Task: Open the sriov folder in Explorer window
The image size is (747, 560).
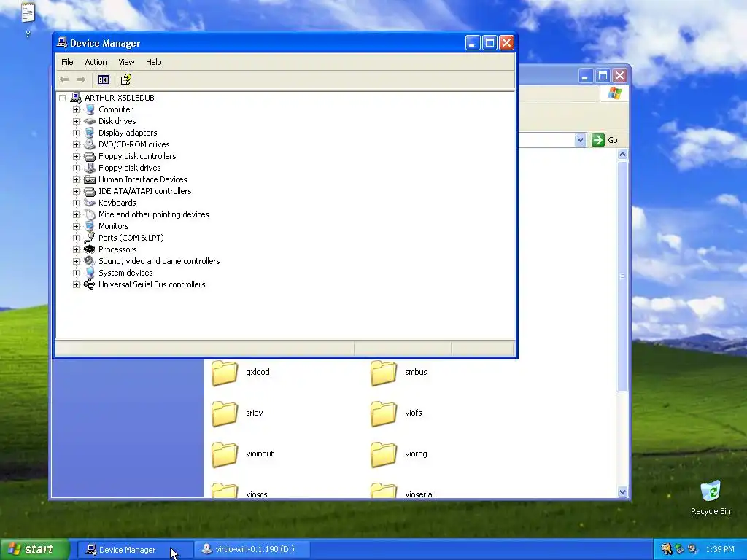Action: click(x=225, y=413)
